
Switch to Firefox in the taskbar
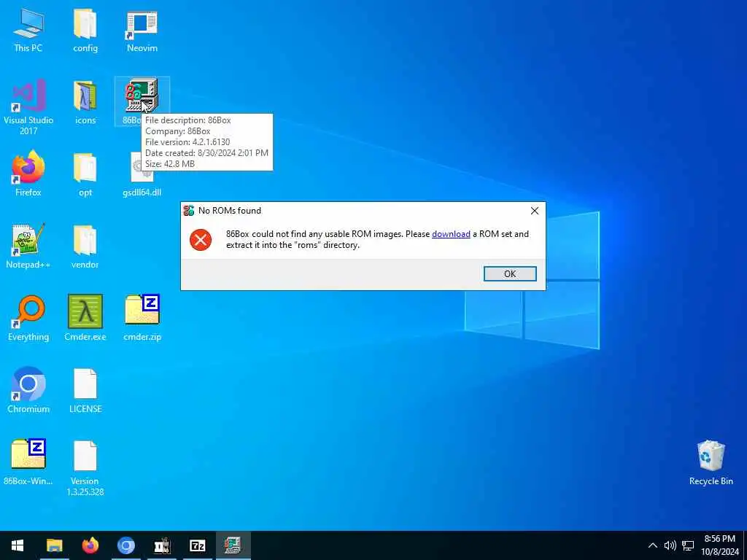pyautogui.click(x=90, y=545)
